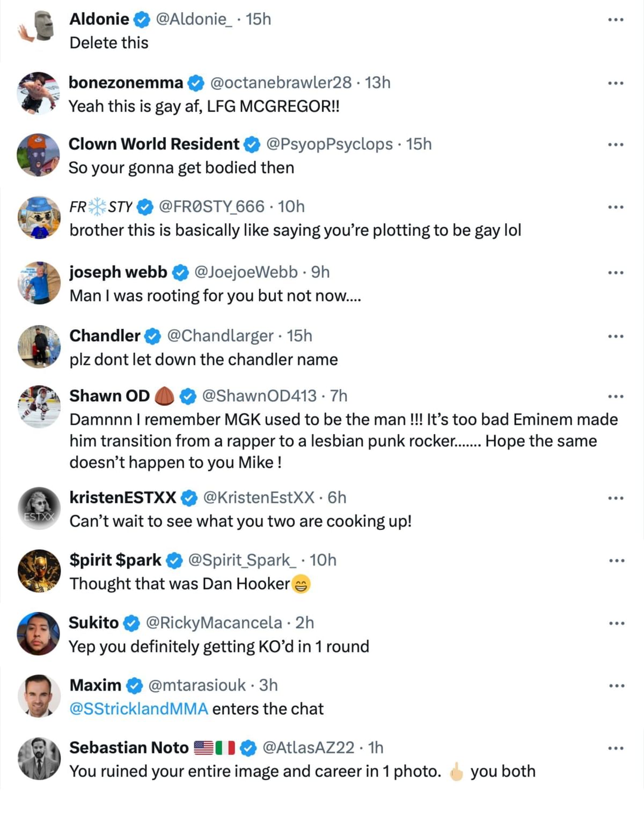
Task: Open the 9h timestamp on joseph webb's reply
Action: 320,272
